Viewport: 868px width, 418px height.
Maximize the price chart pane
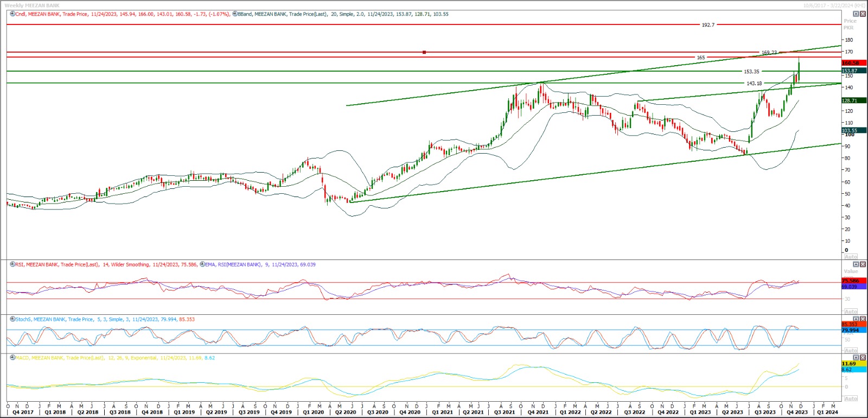(856, 14)
